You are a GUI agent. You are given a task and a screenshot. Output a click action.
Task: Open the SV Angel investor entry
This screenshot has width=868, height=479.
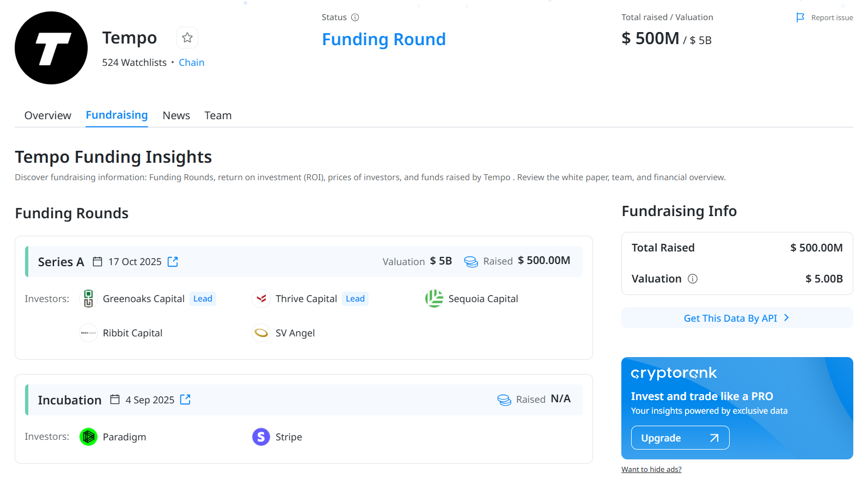tap(295, 333)
